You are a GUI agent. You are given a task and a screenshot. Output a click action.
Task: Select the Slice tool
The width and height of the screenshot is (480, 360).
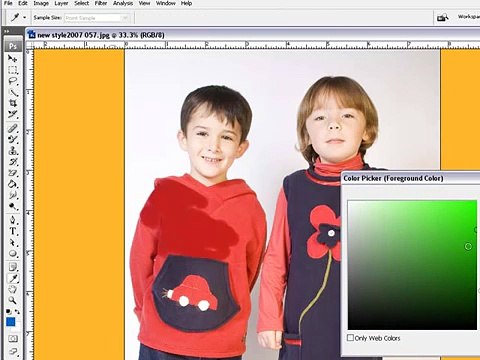coord(13,114)
